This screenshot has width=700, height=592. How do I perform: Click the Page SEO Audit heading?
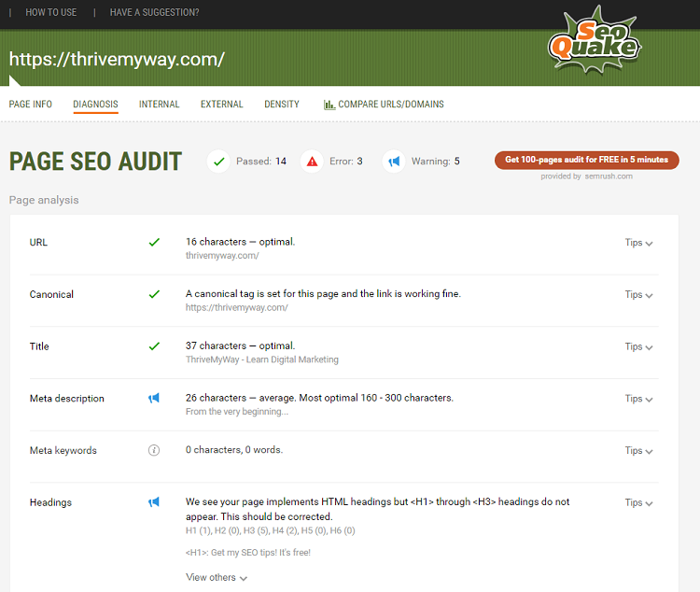(95, 162)
